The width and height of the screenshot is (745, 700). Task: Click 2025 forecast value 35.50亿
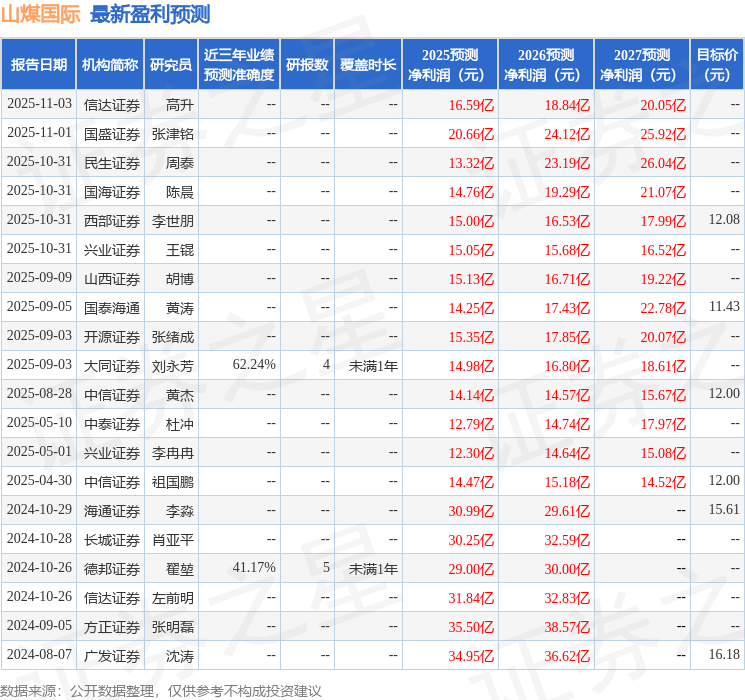pos(471,627)
